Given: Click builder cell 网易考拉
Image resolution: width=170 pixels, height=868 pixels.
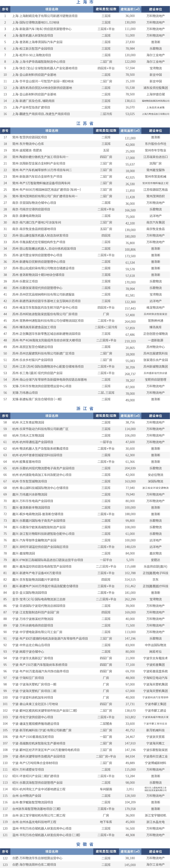Looking at the screenshot, I should [156, 652].
